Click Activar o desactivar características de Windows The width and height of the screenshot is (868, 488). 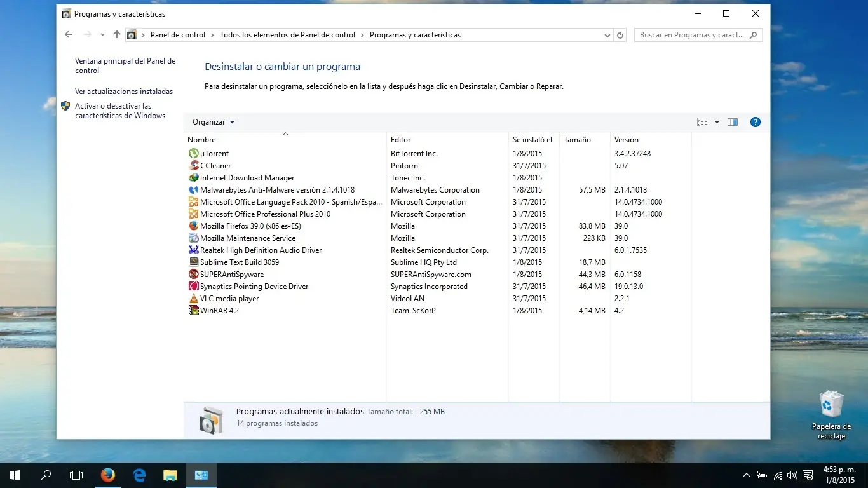click(119, 111)
